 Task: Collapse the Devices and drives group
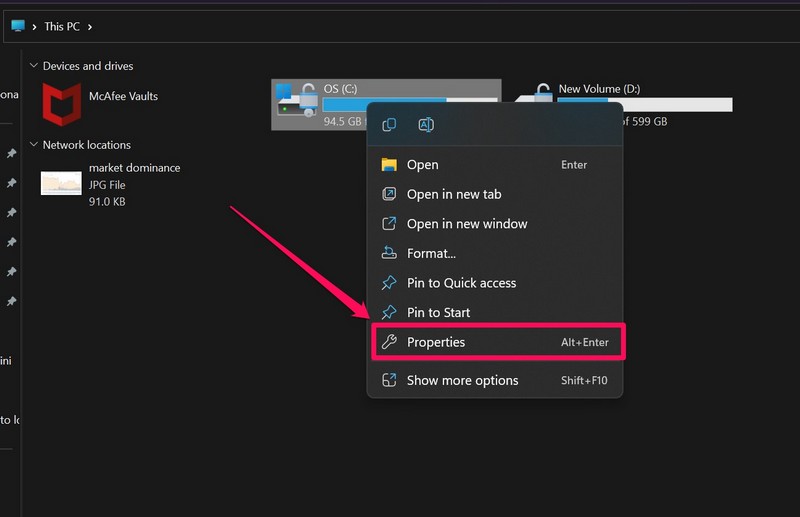35,66
